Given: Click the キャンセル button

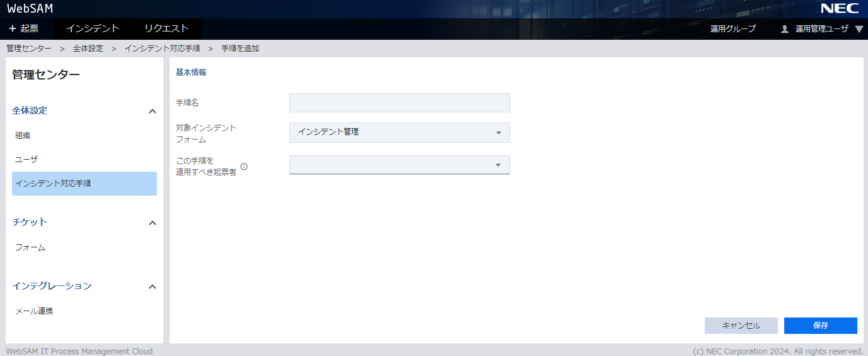Looking at the screenshot, I should (741, 326).
